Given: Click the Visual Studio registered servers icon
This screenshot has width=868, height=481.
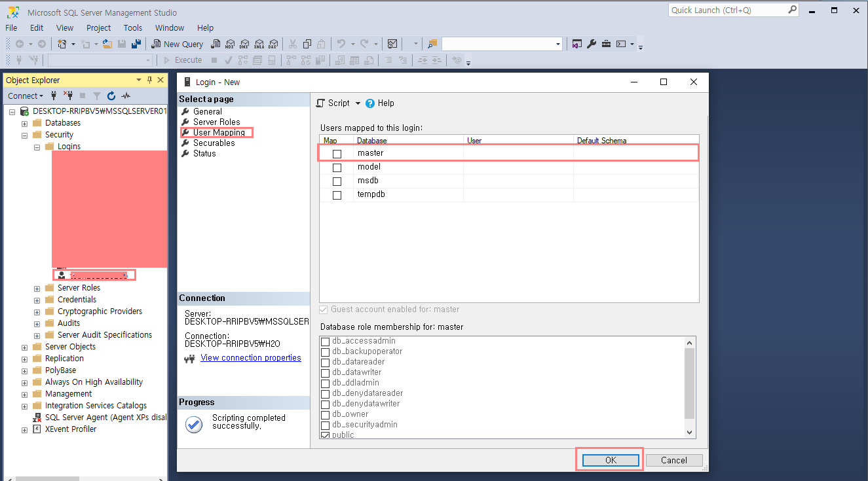Looking at the screenshot, I should (x=577, y=44).
